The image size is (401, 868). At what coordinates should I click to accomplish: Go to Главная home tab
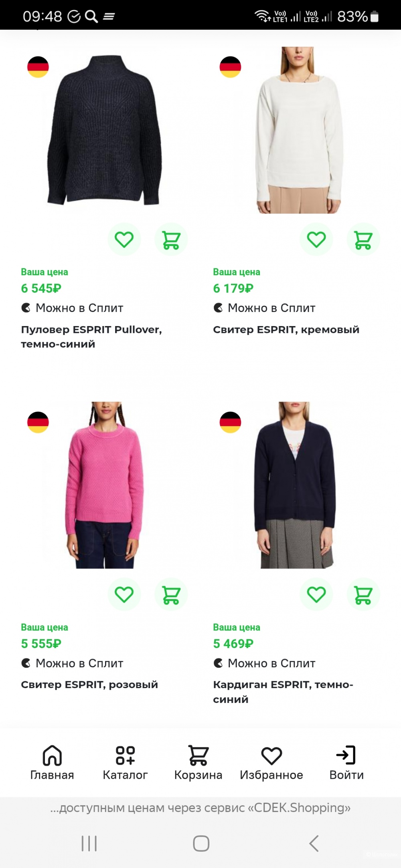52,762
